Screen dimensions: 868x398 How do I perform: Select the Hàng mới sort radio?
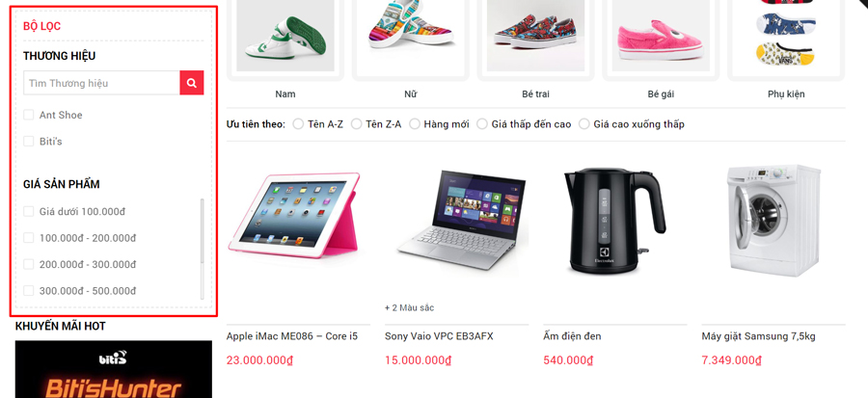tap(415, 123)
